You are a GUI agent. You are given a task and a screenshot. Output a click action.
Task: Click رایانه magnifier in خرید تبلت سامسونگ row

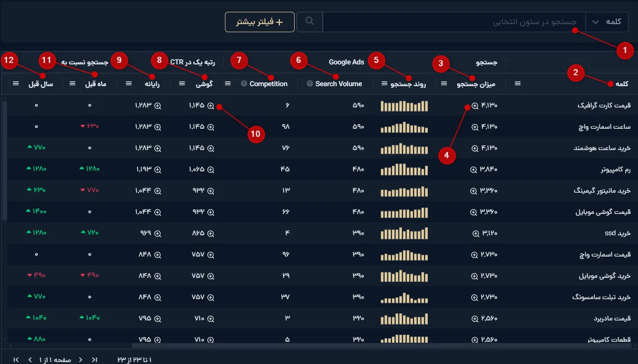pos(158,297)
